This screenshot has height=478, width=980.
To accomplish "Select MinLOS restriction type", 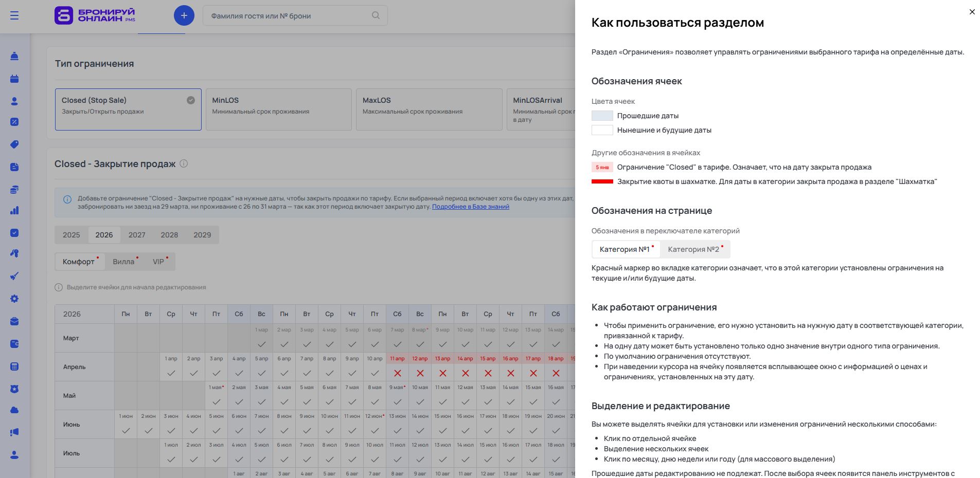I will 278,109.
